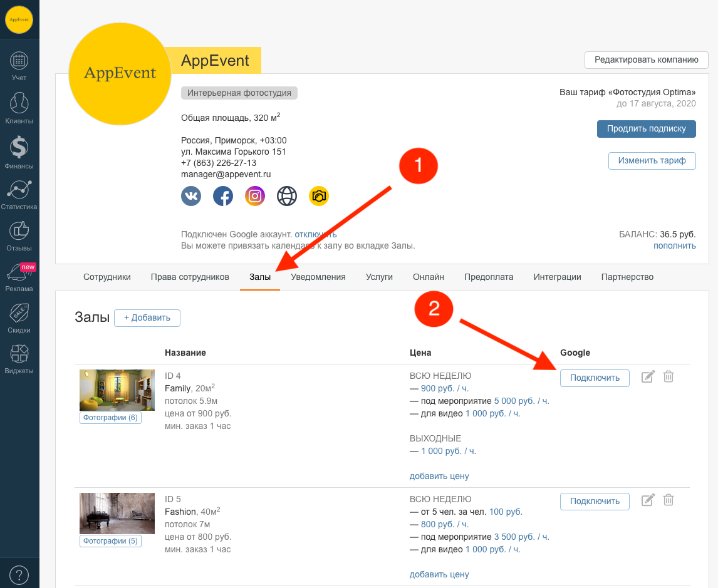The width and height of the screenshot is (718, 588).
Task: Click the Family hall thumbnail image
Action: pyautogui.click(x=117, y=390)
